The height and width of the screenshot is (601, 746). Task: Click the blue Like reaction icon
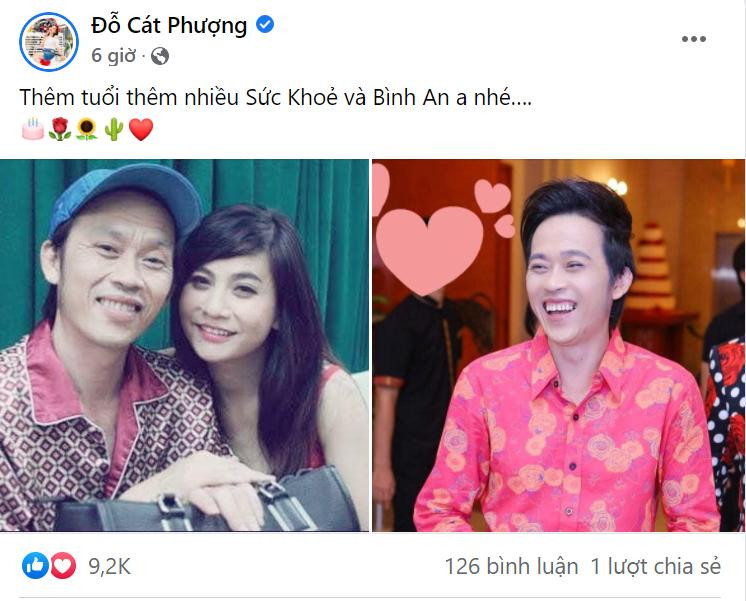coord(35,566)
